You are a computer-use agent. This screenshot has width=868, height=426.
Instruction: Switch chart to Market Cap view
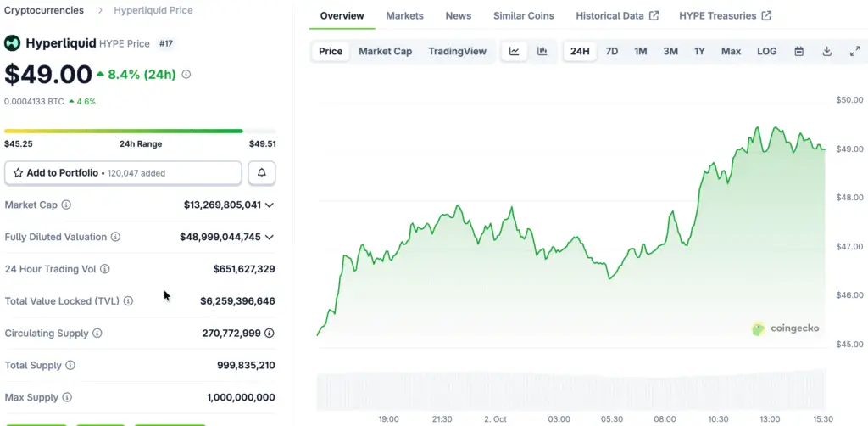[385, 51]
